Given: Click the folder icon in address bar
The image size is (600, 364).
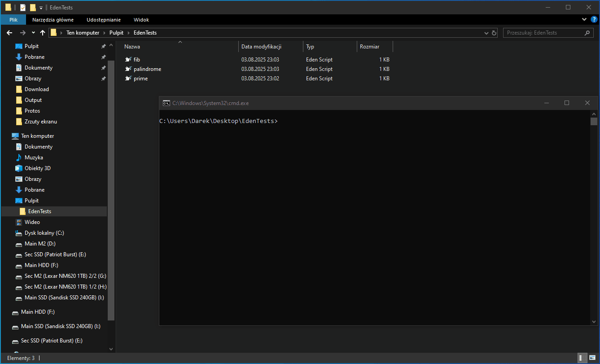Looking at the screenshot, I should [x=53, y=32].
